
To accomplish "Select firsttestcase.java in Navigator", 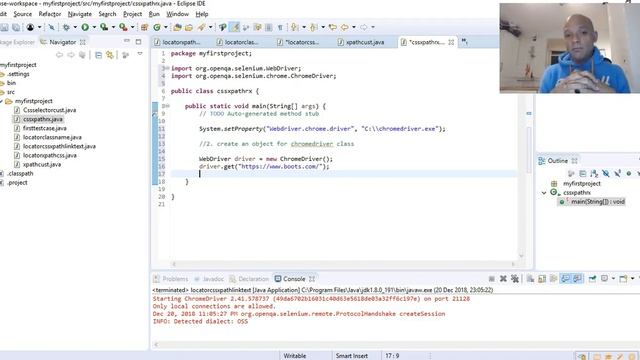I will (44, 128).
